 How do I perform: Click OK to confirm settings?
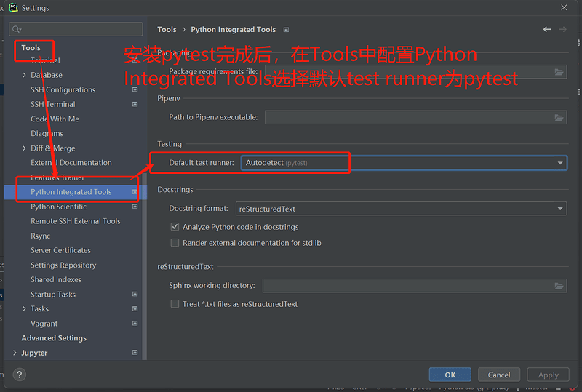(450, 375)
